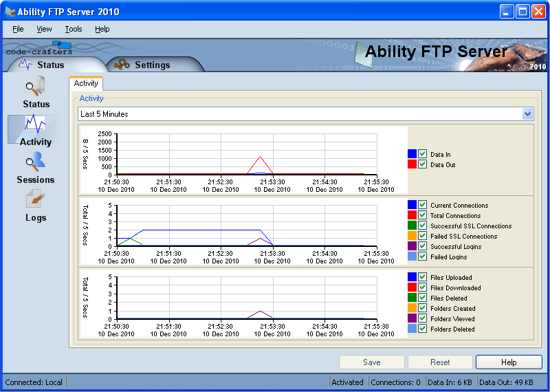
Task: Click 'Activated' in status bar
Action: 347,382
